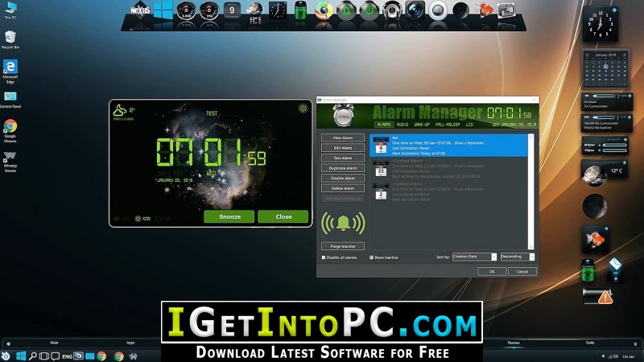Viewport: 644px width, 362px height.
Task: Select the 'test' alarm row
Action: click(x=448, y=146)
